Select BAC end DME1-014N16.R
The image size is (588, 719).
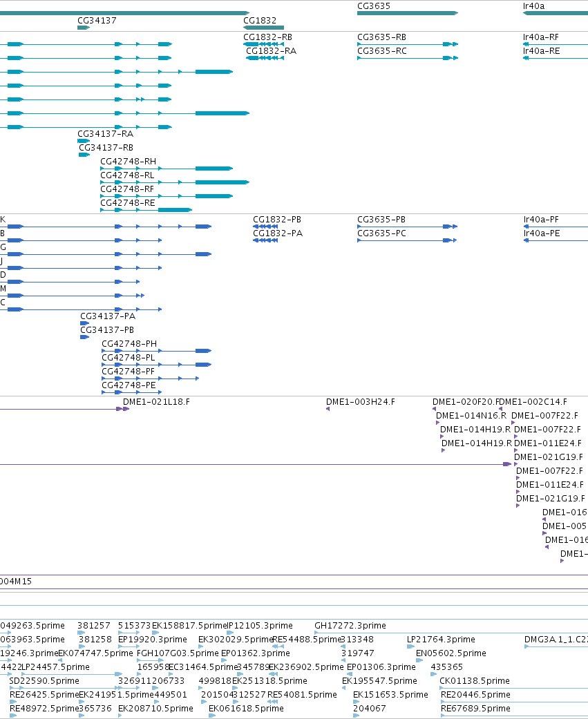[x=471, y=416]
